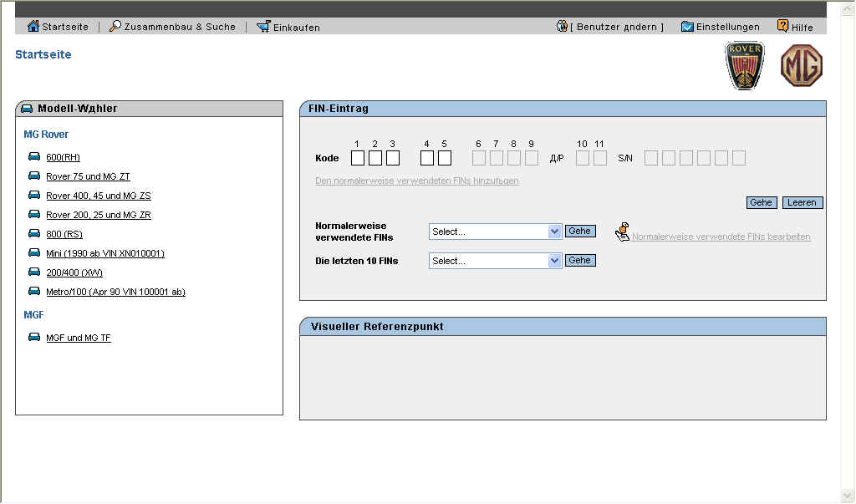Screen dimensions: 856x504
Task: Click Normalerweise verwendete FINs bearbeiten link
Action: click(x=721, y=237)
